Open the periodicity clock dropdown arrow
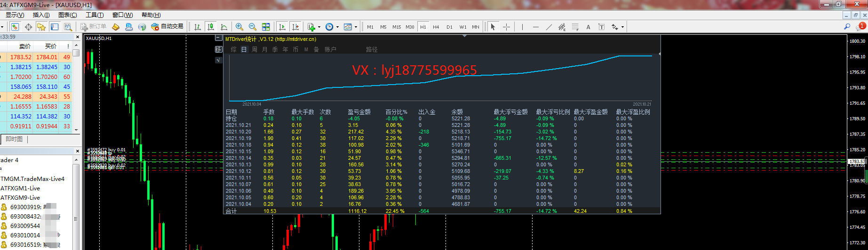Image resolution: width=868 pixels, height=250 pixels. click(337, 27)
